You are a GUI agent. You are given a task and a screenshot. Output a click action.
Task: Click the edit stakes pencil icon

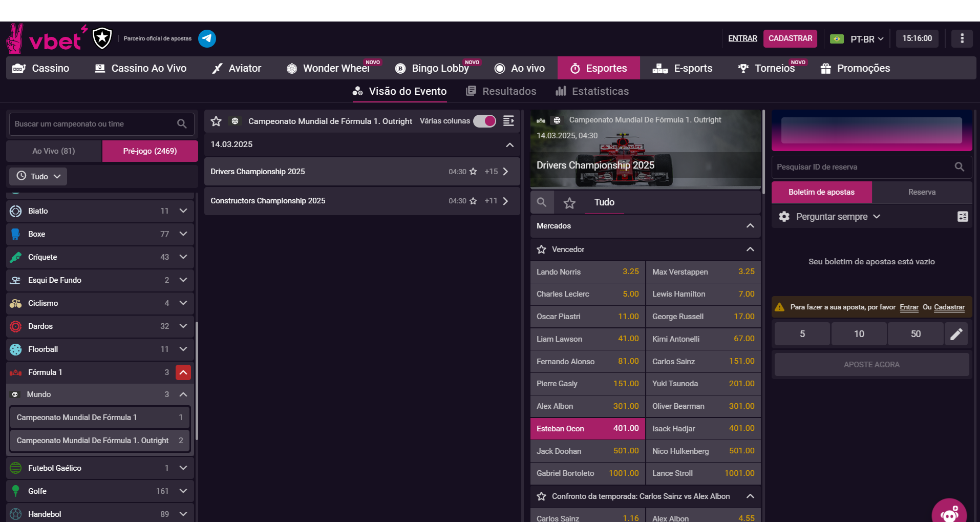956,334
